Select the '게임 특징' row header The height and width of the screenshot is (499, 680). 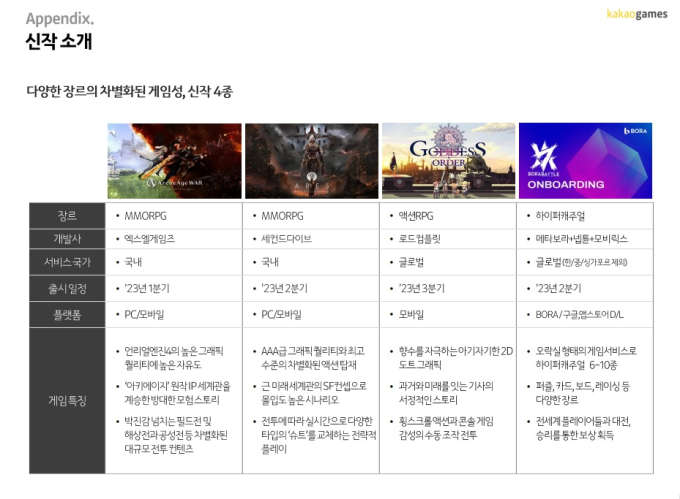pyautogui.click(x=67, y=401)
